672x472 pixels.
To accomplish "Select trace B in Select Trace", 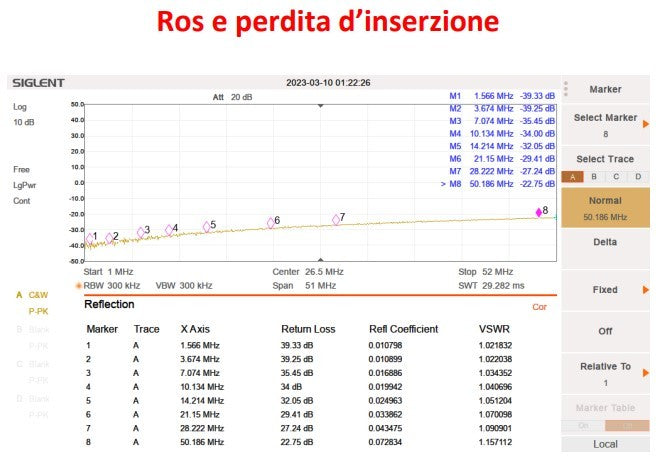I will tap(594, 177).
